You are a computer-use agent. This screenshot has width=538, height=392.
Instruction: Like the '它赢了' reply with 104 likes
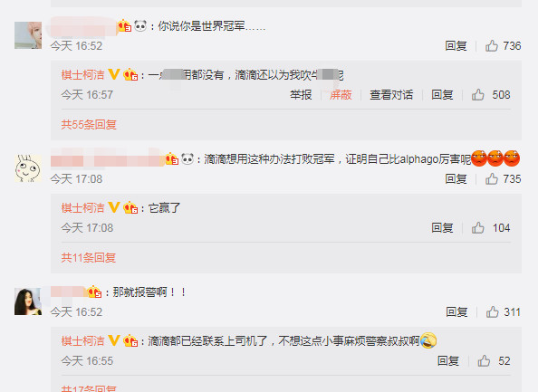click(478, 228)
